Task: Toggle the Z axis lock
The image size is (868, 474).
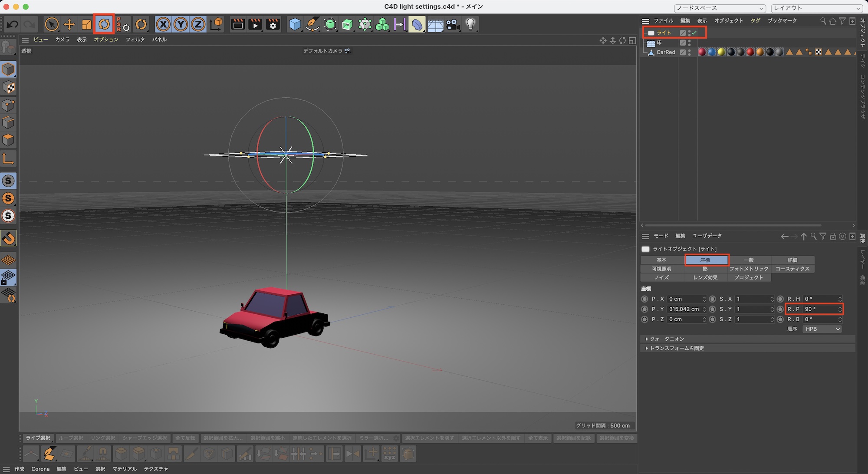Action: pos(198,24)
